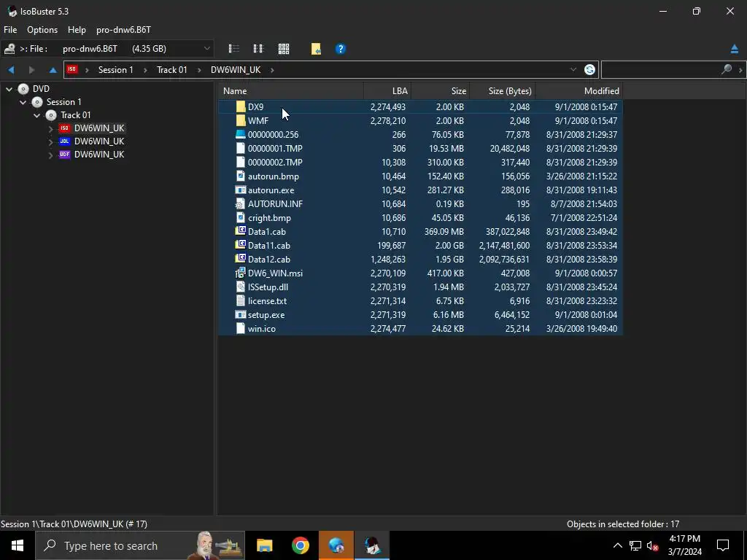Show hidden system tray icons
Viewport: 747px width, 560px height.
point(617,545)
